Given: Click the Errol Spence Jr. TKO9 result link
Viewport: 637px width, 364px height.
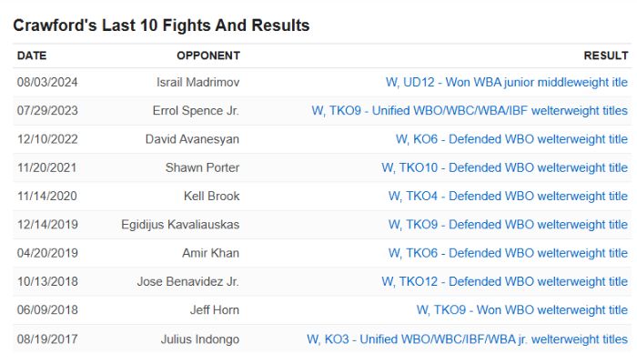Looking at the screenshot, I should [x=470, y=111].
